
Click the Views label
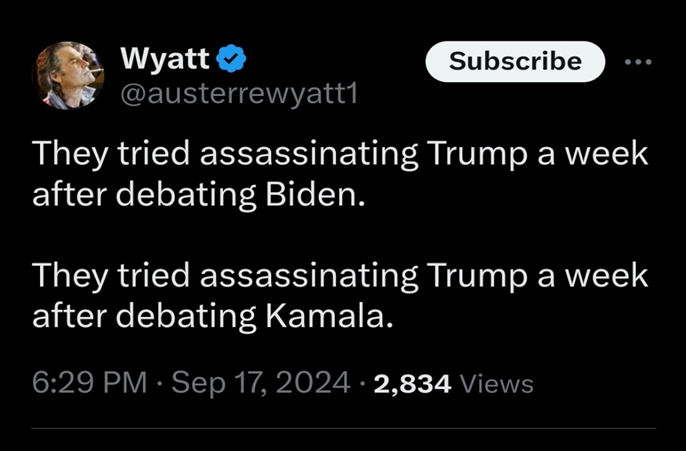(x=496, y=383)
